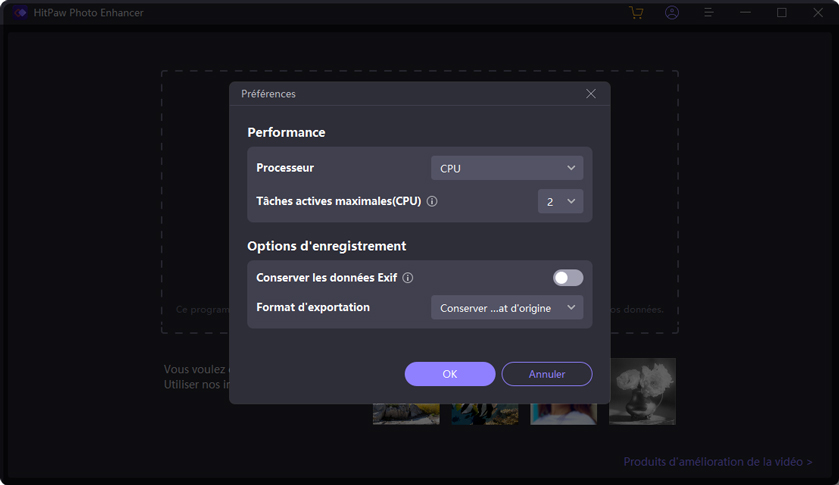
Task: Click the Annuler button
Action: 547,374
